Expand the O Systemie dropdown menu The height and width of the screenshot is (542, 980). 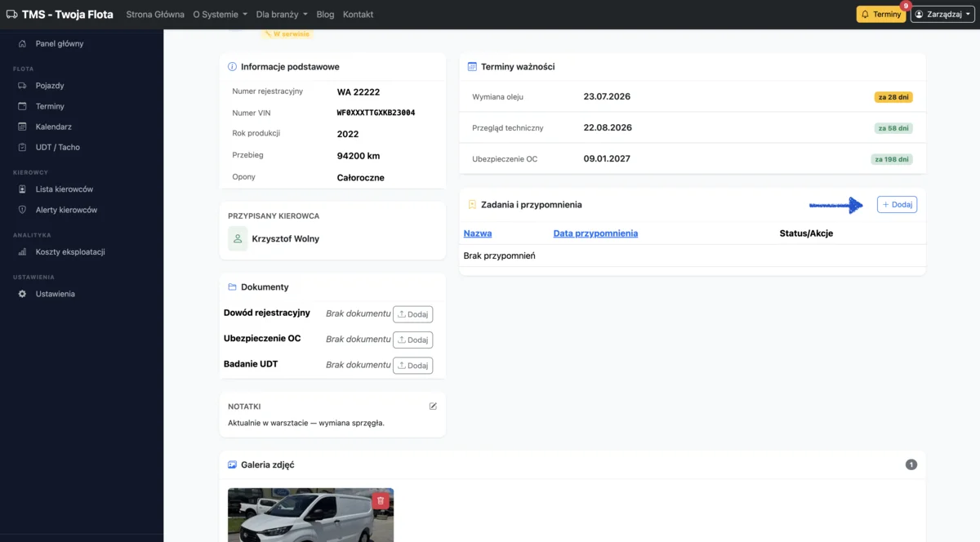(x=220, y=15)
